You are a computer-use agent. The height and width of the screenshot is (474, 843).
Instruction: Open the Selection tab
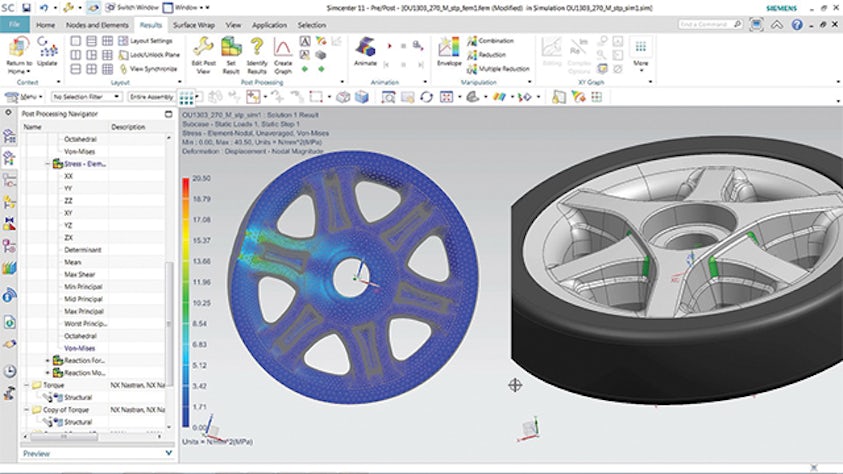tap(312, 25)
